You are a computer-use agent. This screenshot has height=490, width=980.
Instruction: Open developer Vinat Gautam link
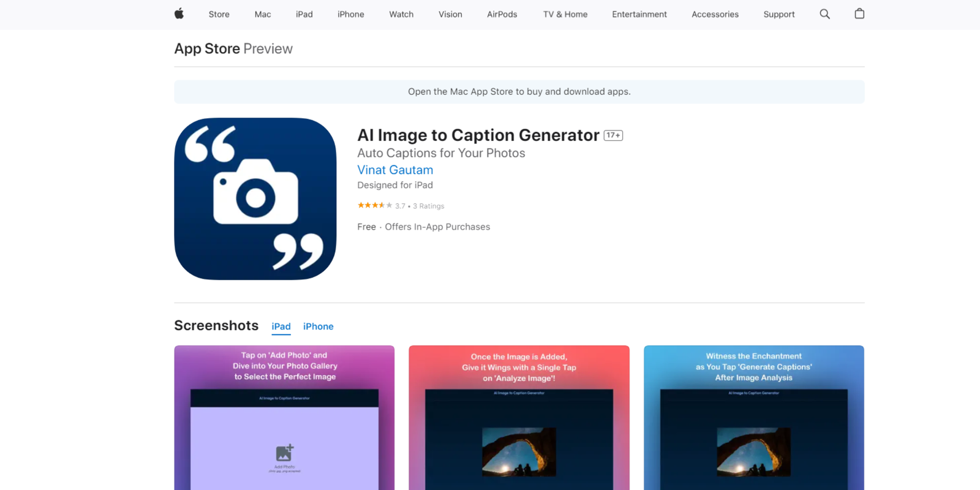(395, 170)
